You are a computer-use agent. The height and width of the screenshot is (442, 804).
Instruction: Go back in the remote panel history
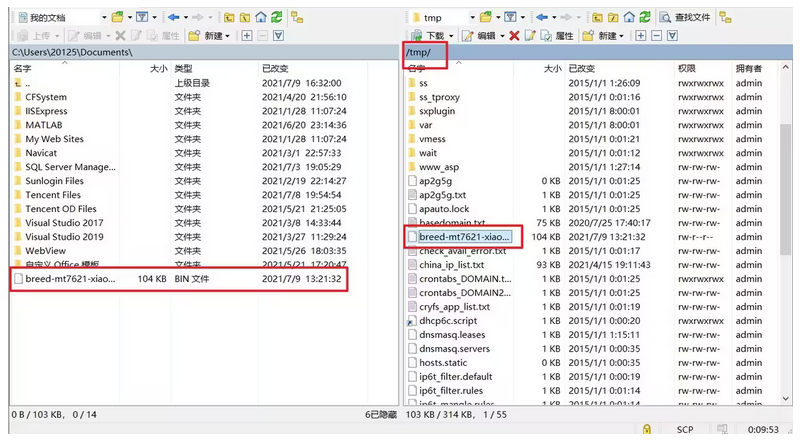(x=543, y=17)
